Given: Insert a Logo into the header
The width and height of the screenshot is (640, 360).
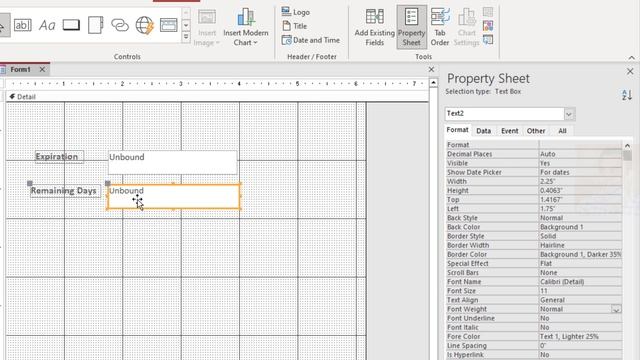Looking at the screenshot, I should 296,12.
